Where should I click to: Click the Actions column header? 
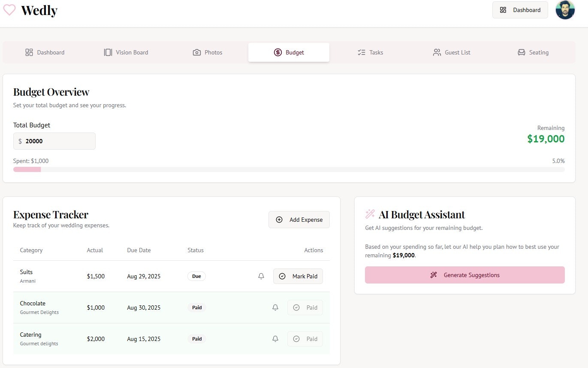(314, 250)
